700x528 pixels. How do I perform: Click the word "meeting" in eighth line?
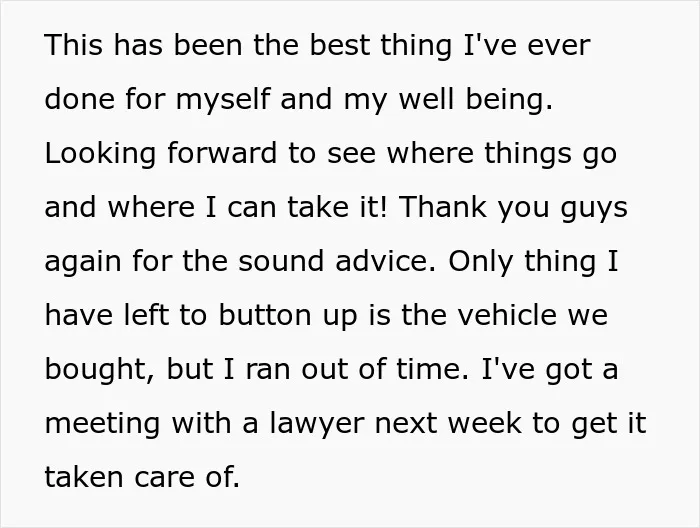102,424
